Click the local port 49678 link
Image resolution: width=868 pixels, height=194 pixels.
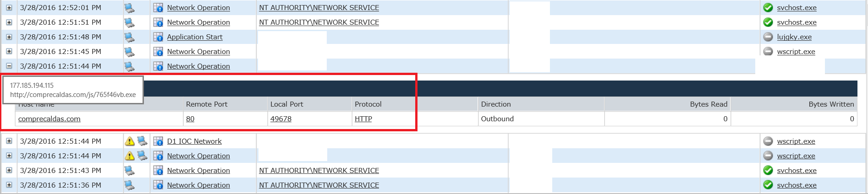click(x=281, y=119)
